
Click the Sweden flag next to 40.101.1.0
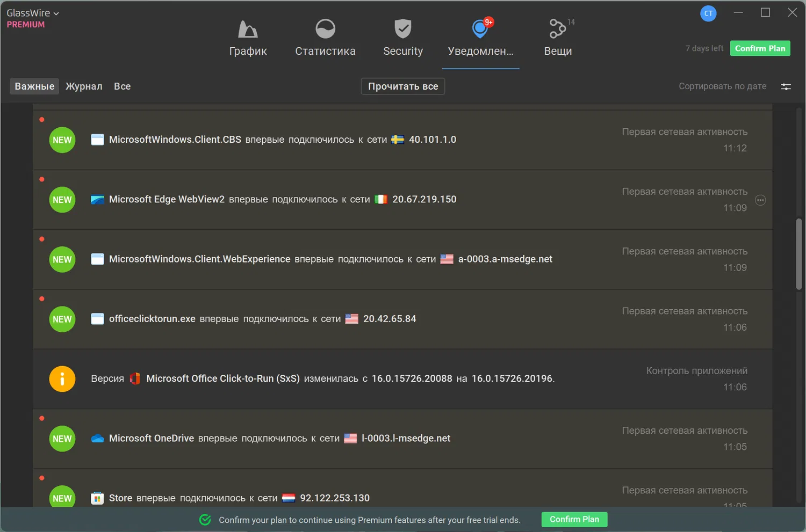(x=398, y=140)
